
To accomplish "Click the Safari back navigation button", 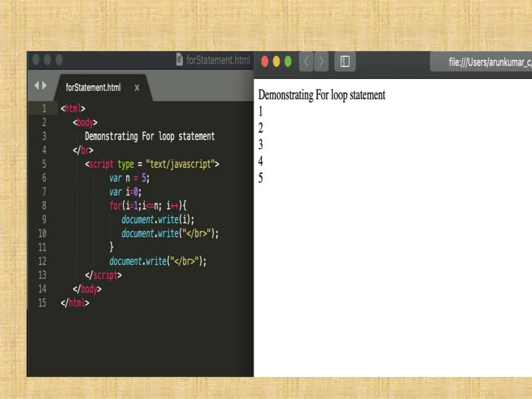I will tap(306, 62).
